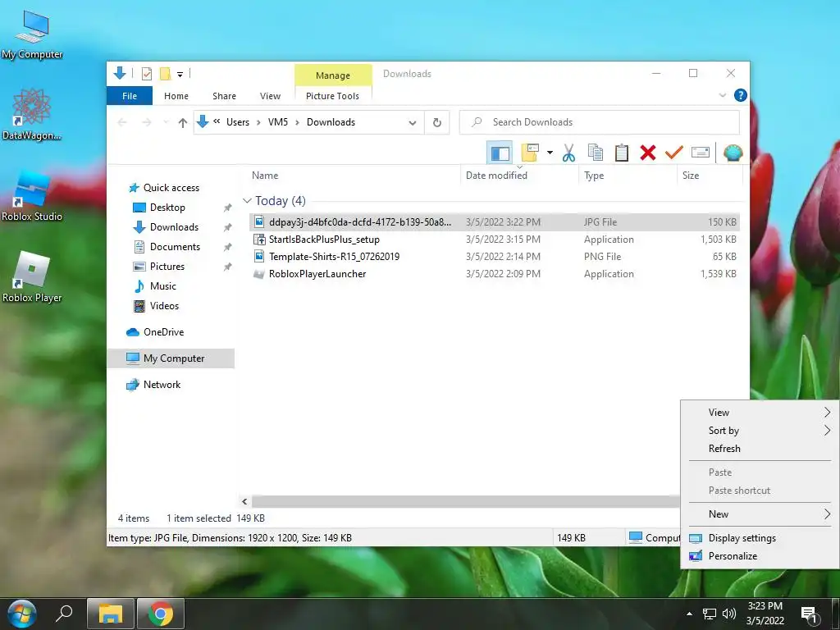This screenshot has width=840, height=630.
Task: Open Pictures in navigation pane
Action: pyautogui.click(x=167, y=267)
